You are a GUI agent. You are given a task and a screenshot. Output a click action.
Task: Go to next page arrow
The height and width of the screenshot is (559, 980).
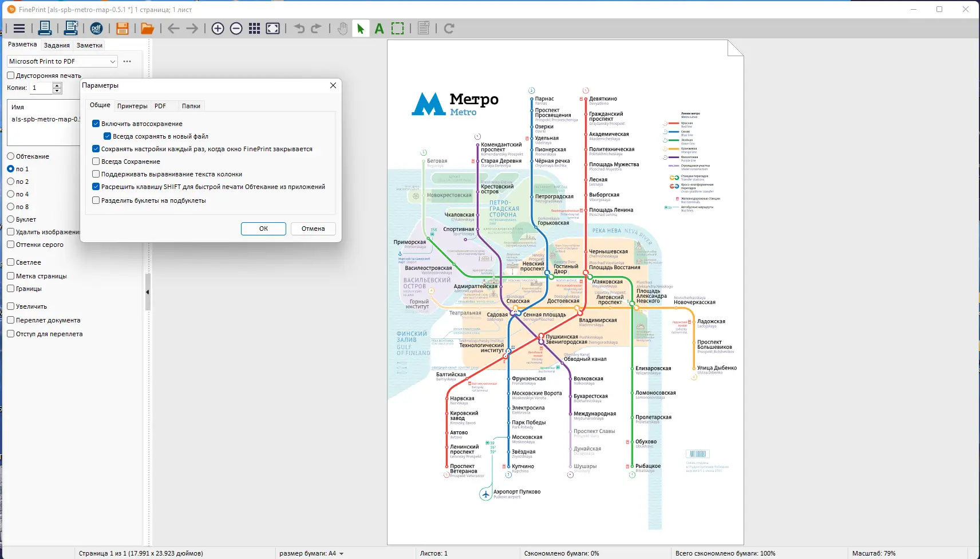tap(192, 29)
